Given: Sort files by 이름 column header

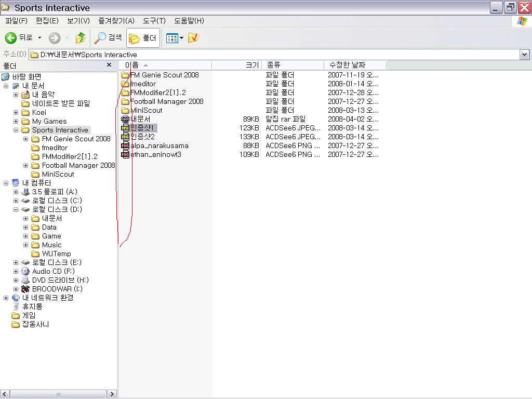Looking at the screenshot, I should point(165,65).
